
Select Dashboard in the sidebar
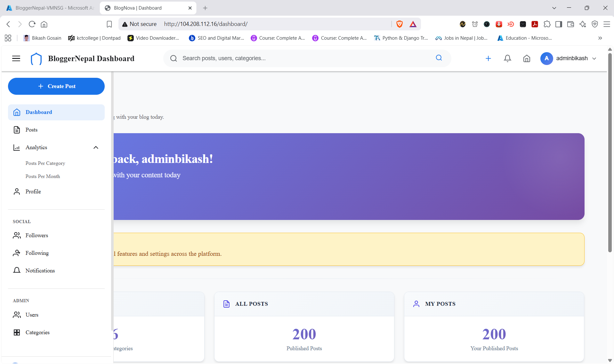coord(56,112)
